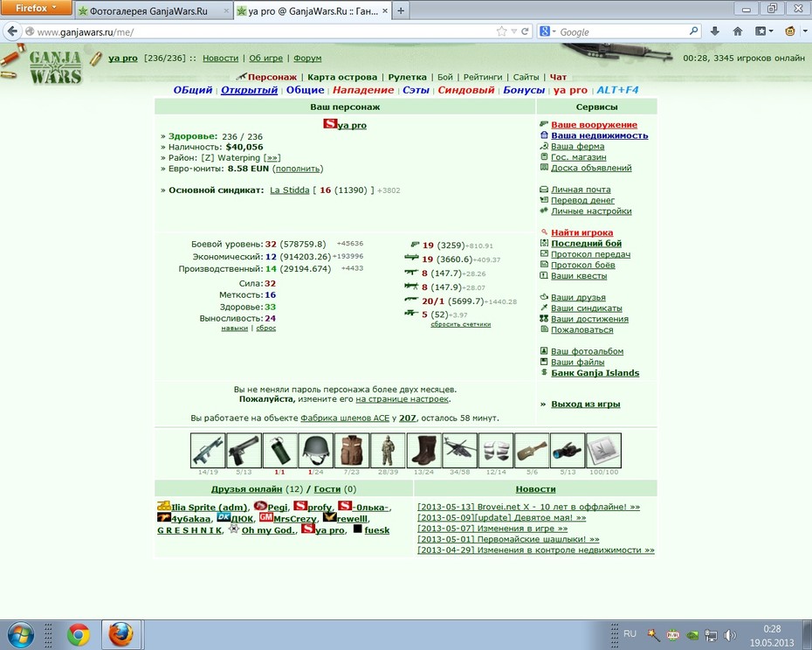The image size is (812, 650).
Task: Click Выход из игры link
Action: coord(585,405)
